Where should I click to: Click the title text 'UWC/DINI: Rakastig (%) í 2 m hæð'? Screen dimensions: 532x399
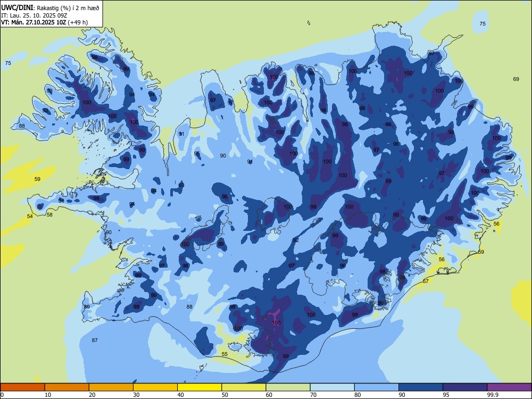pyautogui.click(x=50, y=8)
